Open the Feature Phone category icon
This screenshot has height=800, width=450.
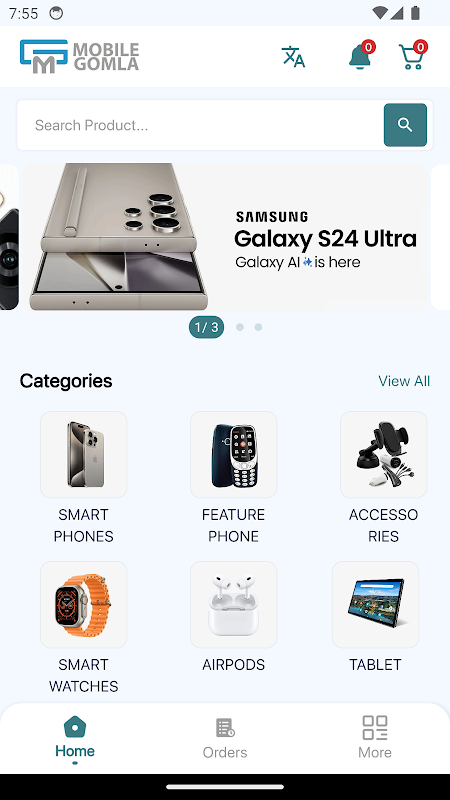point(234,455)
